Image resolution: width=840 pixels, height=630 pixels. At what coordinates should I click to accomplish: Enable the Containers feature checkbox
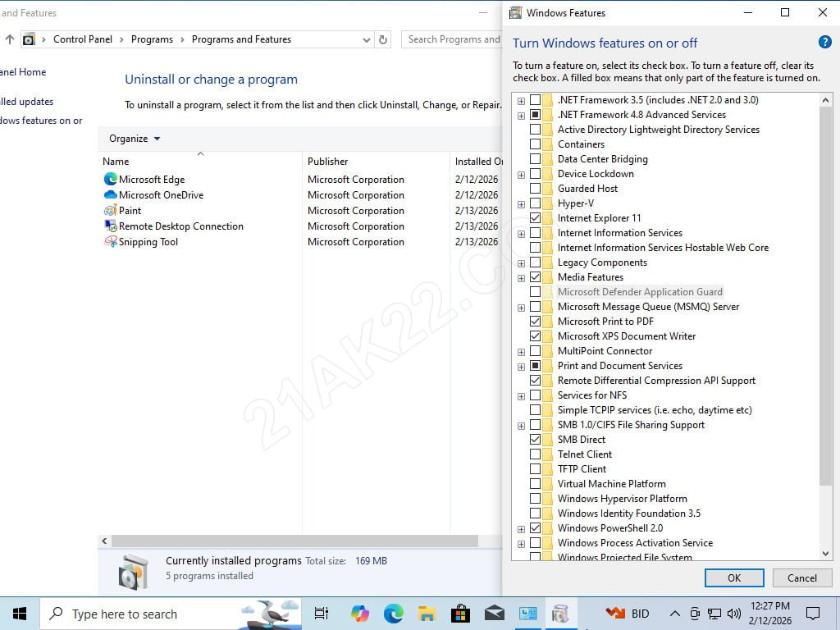coord(535,144)
